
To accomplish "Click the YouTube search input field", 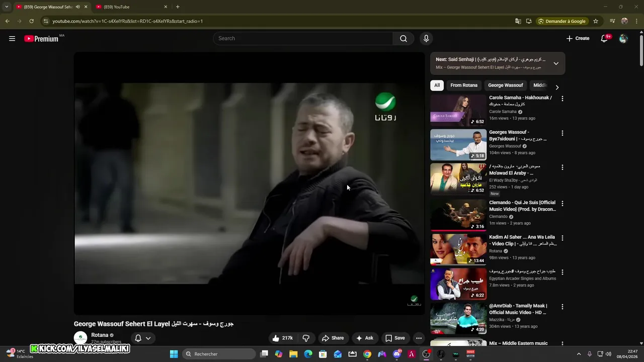I will point(303,39).
